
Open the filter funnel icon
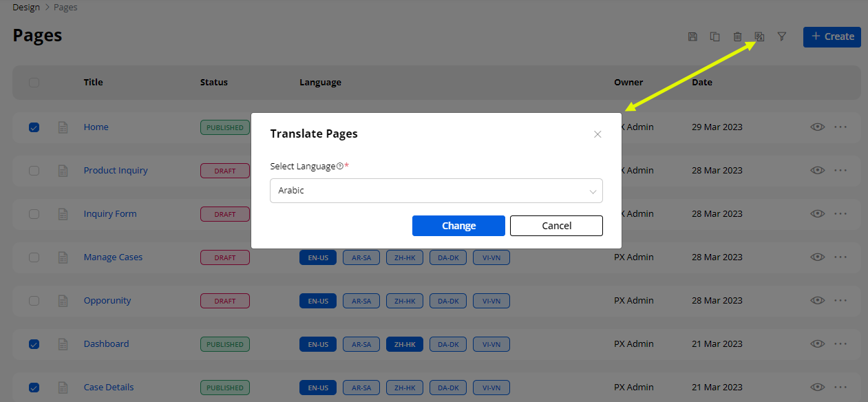(x=782, y=36)
